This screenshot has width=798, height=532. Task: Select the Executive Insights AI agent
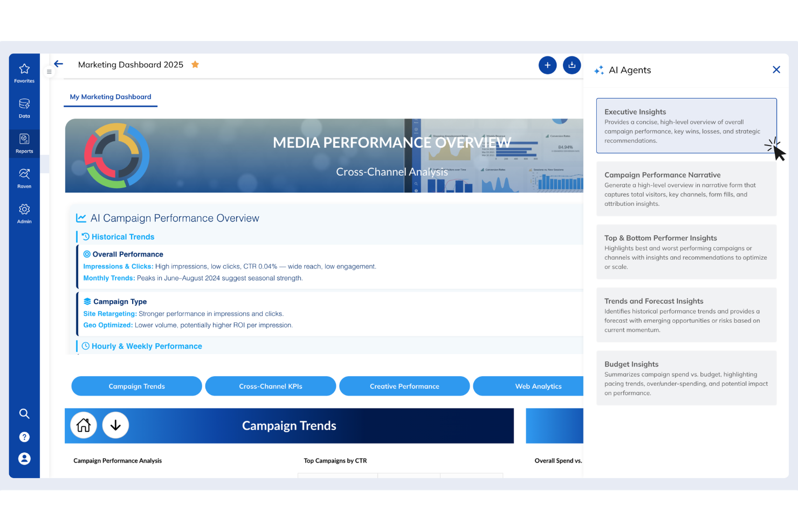[x=686, y=125]
